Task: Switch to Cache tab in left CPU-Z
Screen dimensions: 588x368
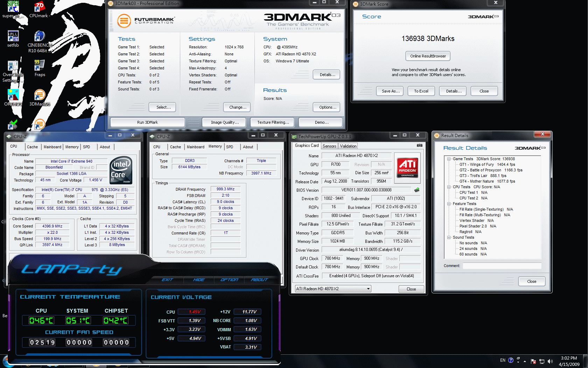Action: tap(32, 147)
